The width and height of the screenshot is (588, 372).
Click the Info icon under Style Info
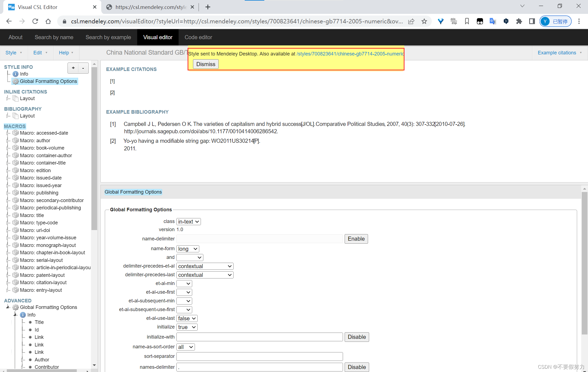16,74
